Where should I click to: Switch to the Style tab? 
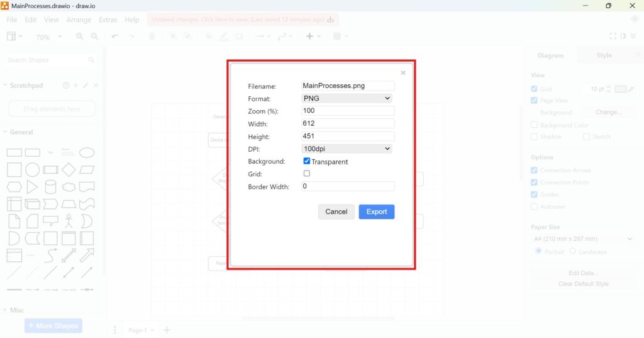click(x=604, y=55)
